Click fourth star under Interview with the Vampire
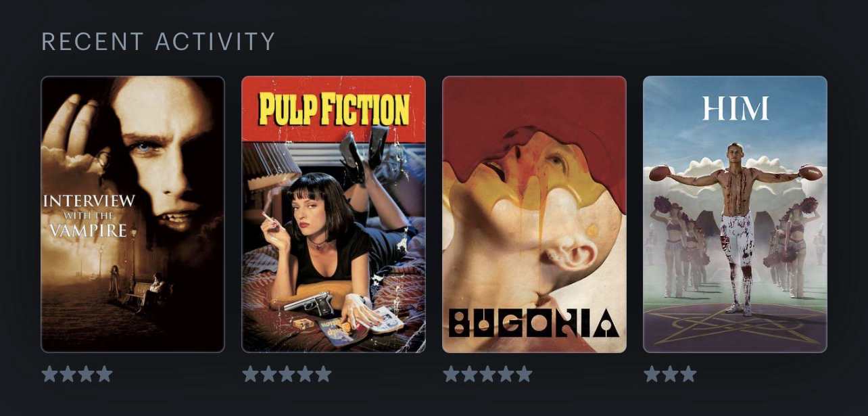 point(104,374)
